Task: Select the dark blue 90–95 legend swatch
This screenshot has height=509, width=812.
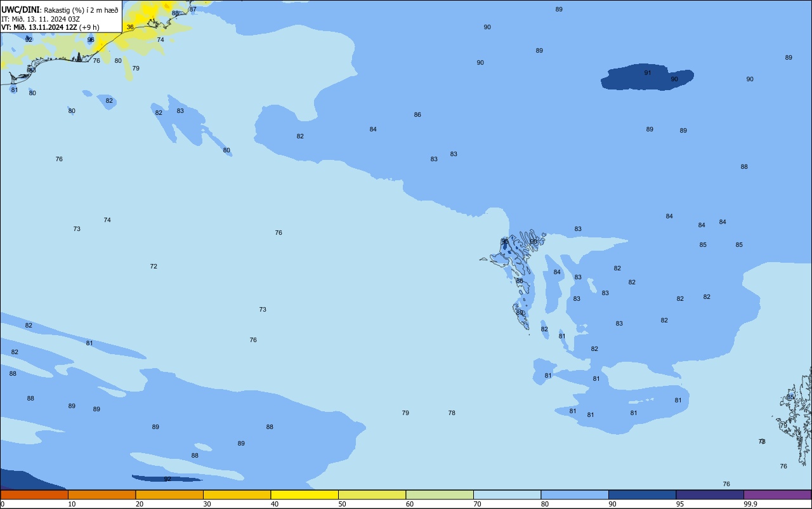Action: click(642, 494)
